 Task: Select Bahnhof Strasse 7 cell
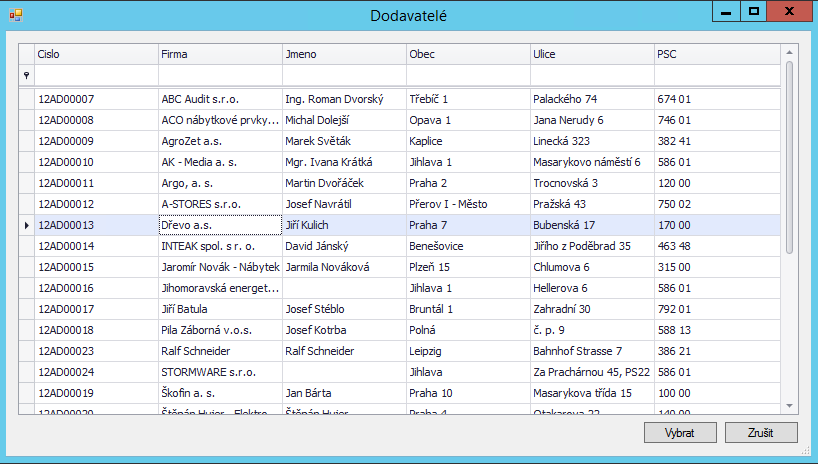pos(593,351)
